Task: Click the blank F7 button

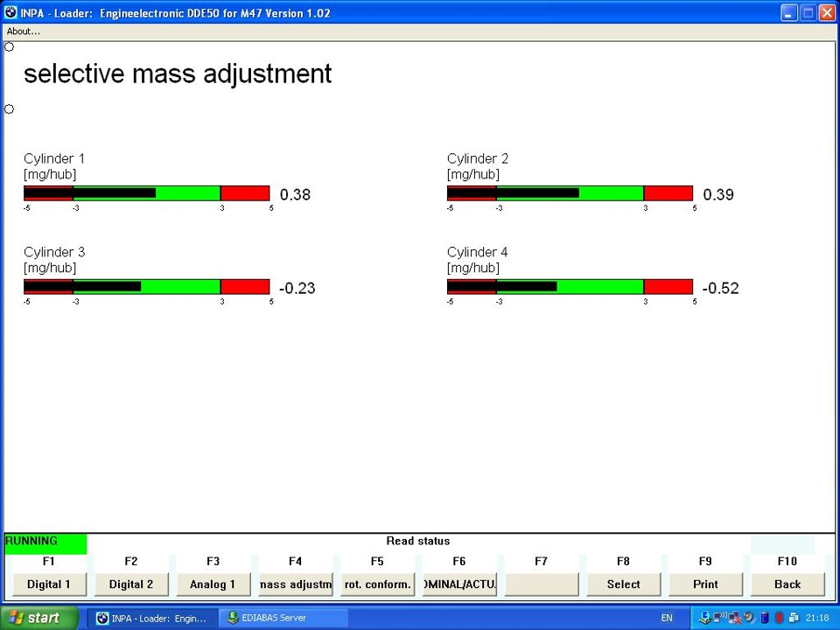Action: click(542, 584)
